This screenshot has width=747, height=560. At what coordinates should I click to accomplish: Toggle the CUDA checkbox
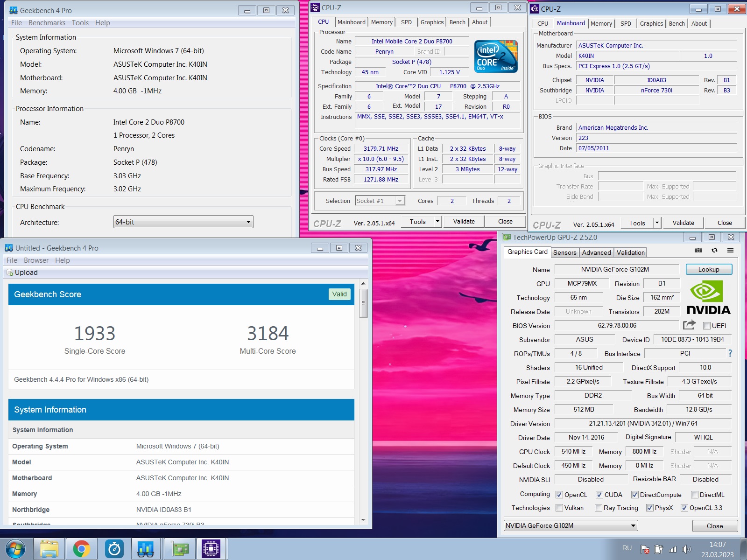pyautogui.click(x=599, y=495)
